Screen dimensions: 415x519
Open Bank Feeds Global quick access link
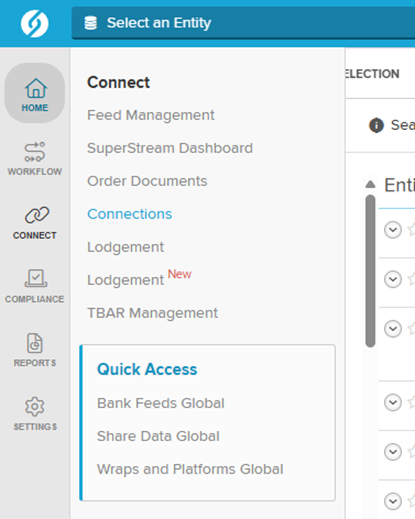coord(161,403)
